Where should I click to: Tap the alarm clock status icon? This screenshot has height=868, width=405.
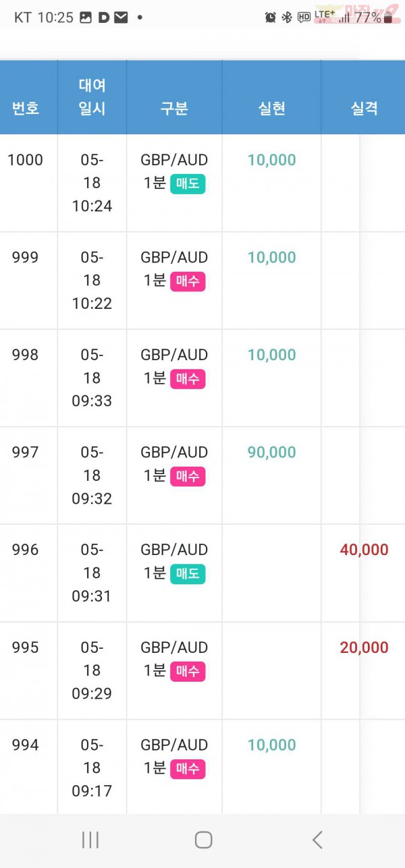click(270, 18)
